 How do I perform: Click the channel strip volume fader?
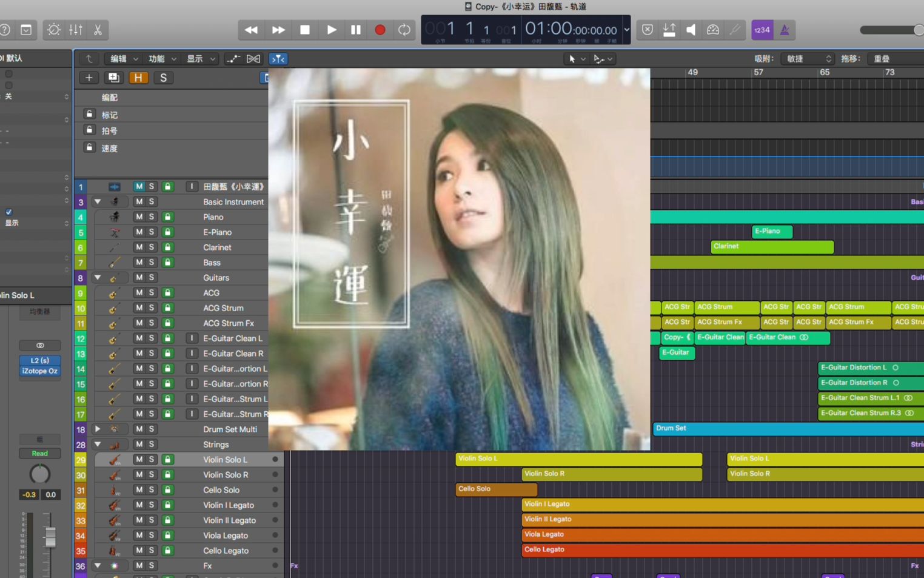coord(50,537)
